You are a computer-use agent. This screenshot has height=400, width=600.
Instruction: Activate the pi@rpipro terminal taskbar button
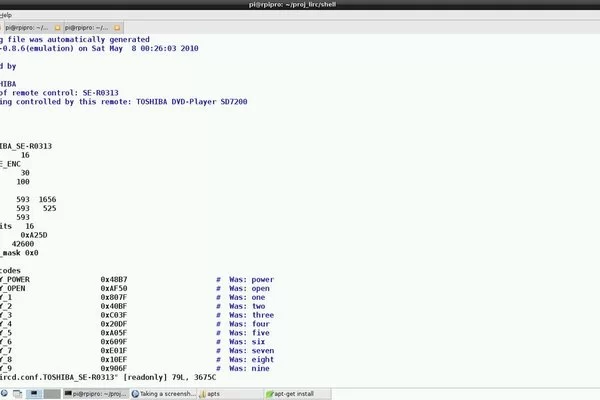click(96, 393)
